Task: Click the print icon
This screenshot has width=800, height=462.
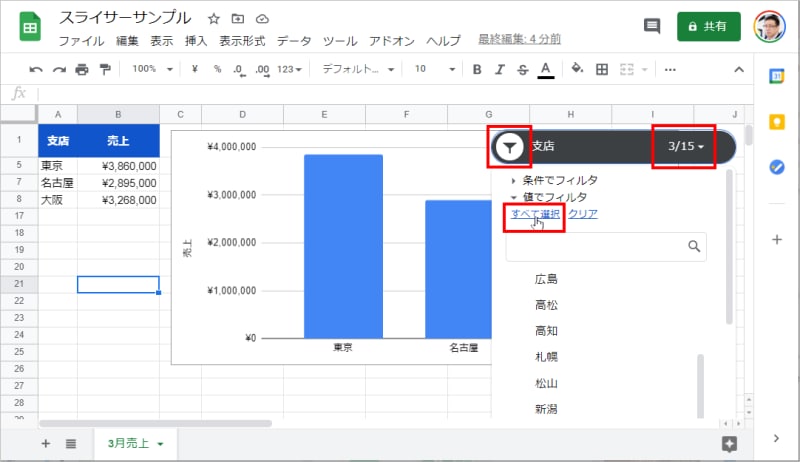Action: [82, 69]
